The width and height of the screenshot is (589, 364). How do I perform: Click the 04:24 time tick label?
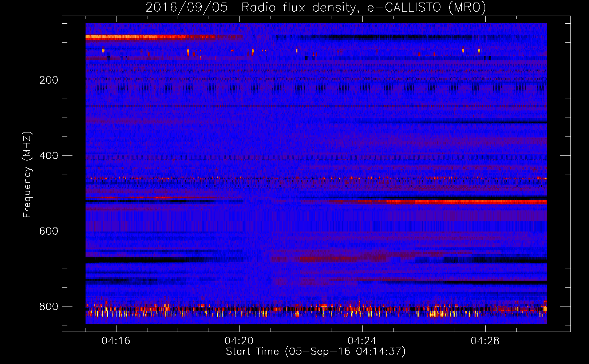pos(362,341)
